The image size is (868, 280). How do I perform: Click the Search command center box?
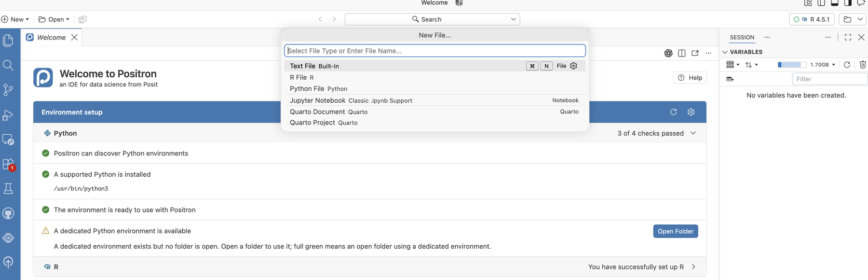click(x=432, y=19)
